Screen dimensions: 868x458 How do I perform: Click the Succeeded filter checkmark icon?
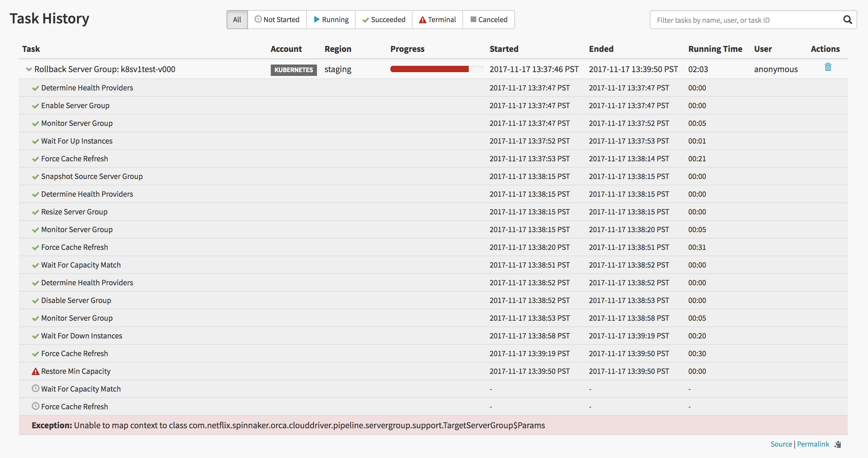click(x=366, y=20)
